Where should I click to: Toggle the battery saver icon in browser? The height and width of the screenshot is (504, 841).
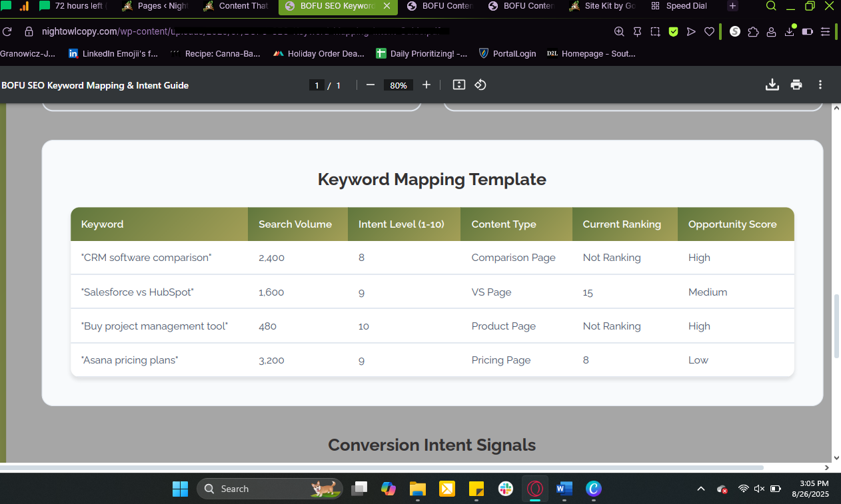click(x=807, y=32)
